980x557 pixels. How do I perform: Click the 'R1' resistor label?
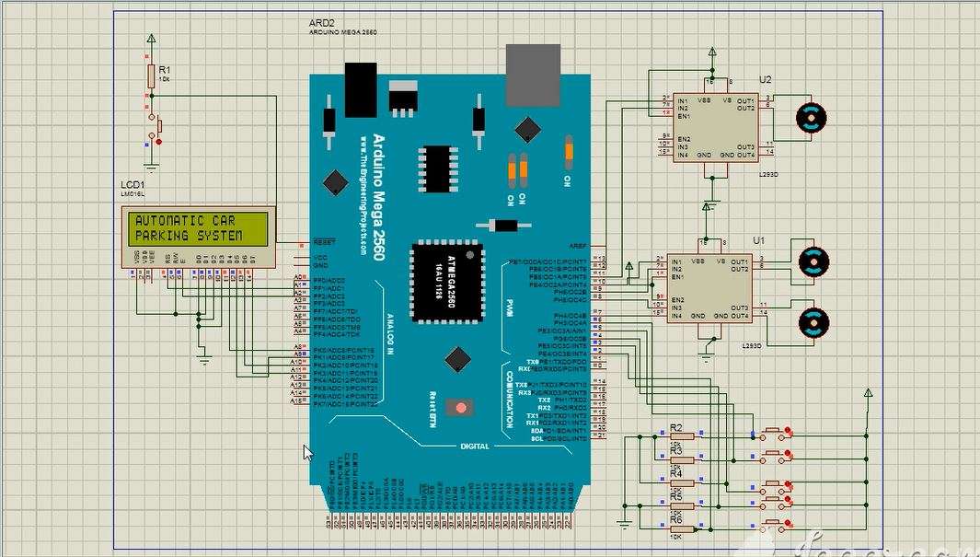[165, 69]
